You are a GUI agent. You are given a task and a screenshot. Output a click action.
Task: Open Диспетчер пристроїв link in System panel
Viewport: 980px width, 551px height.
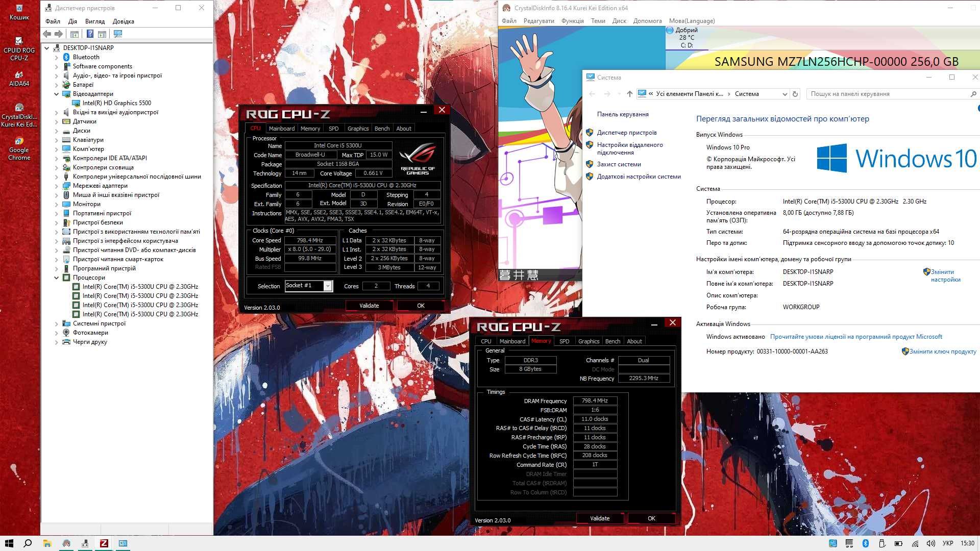click(627, 133)
